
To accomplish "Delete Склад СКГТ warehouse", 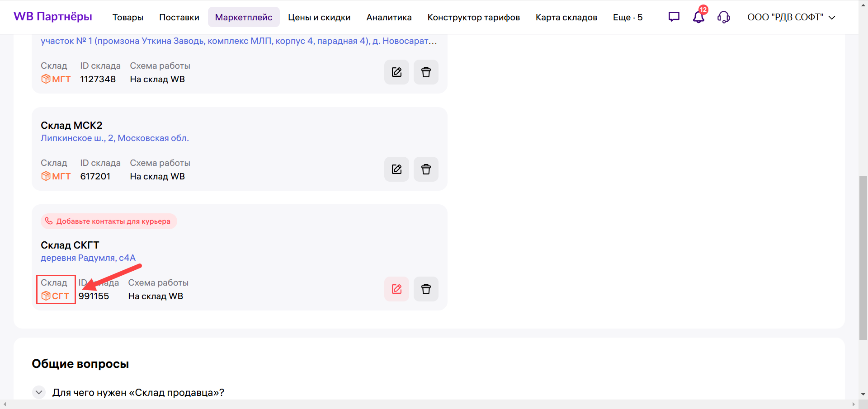I will [x=426, y=289].
